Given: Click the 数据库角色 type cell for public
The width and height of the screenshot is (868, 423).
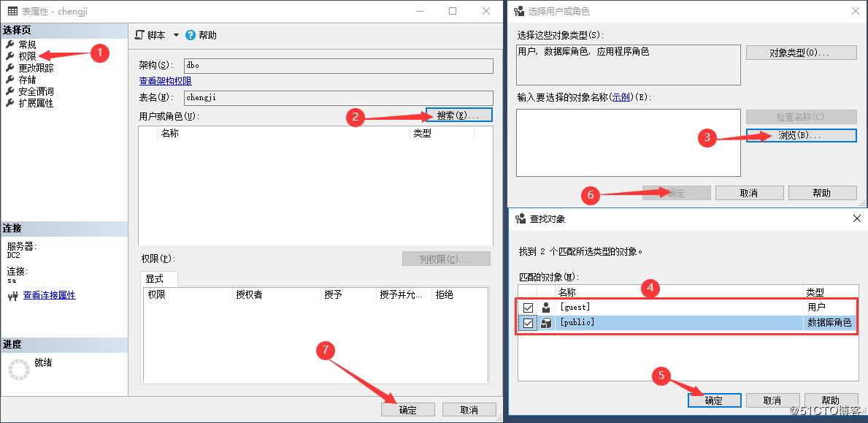Looking at the screenshot, I should [x=829, y=323].
